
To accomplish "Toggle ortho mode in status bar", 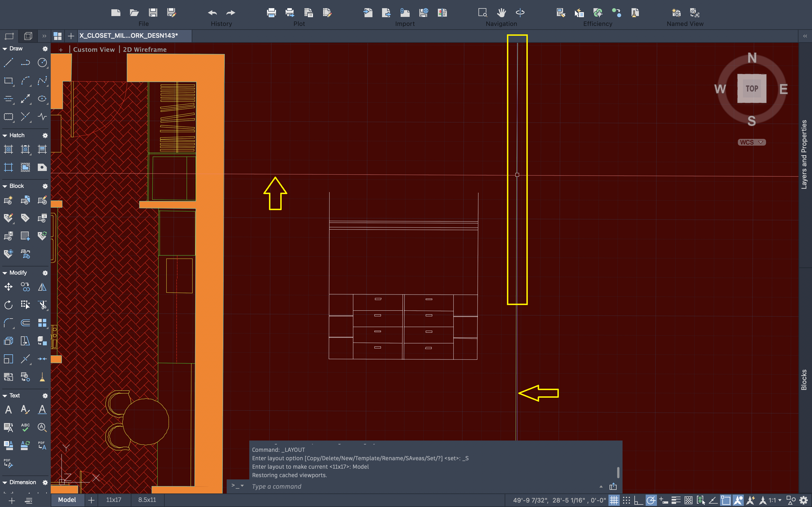I will pyautogui.click(x=638, y=500).
